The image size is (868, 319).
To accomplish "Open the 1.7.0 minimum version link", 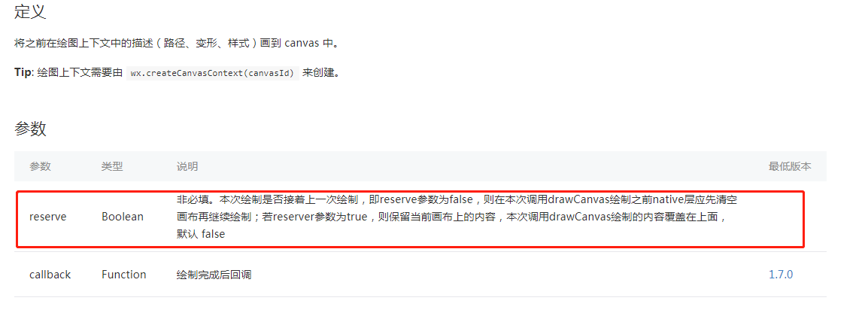I will coord(781,274).
